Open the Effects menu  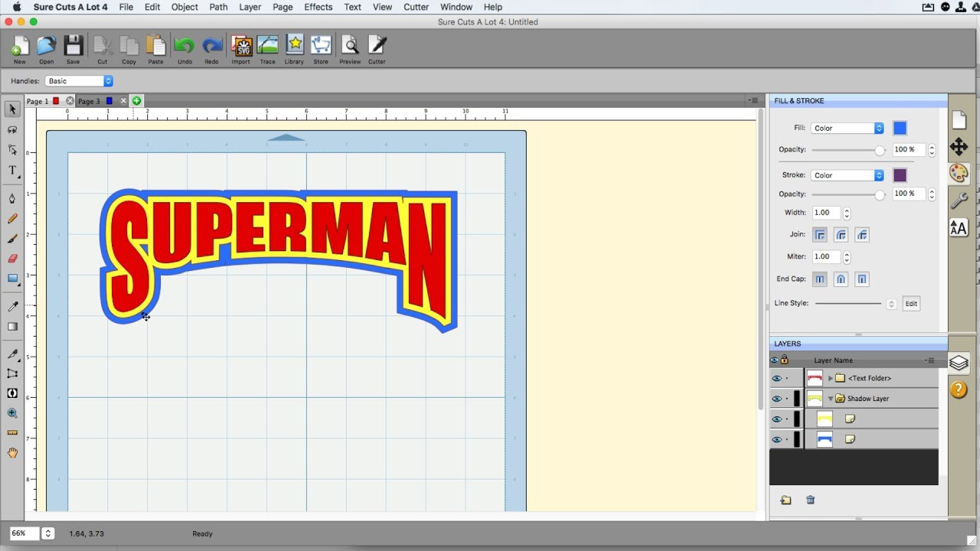click(318, 7)
